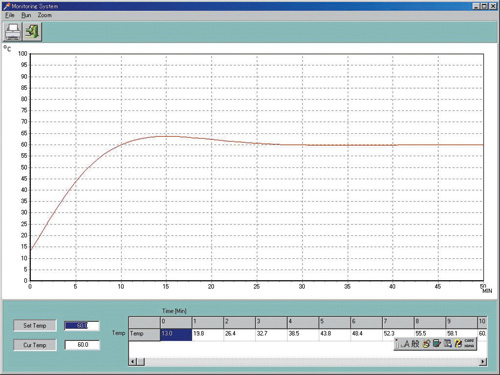This screenshot has width=500, height=375.
Task: Click the Set Temp button
Action: (x=35, y=326)
